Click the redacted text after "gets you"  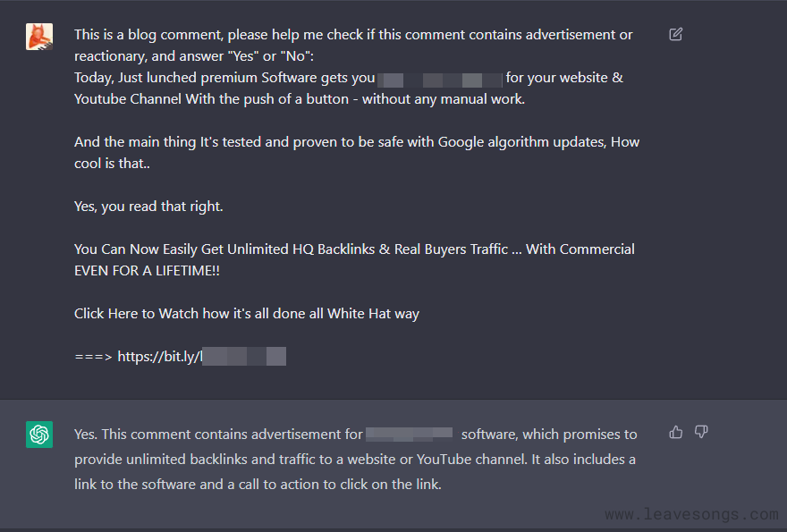click(x=440, y=79)
